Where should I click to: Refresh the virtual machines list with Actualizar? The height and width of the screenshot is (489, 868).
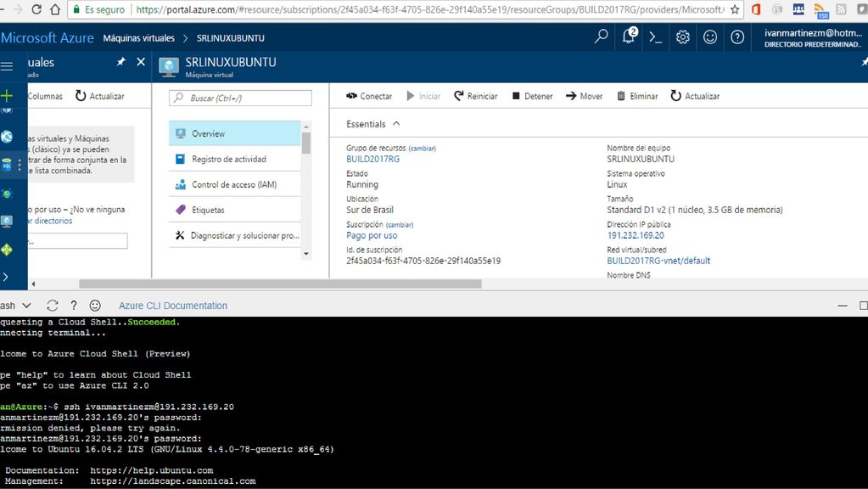pos(99,96)
